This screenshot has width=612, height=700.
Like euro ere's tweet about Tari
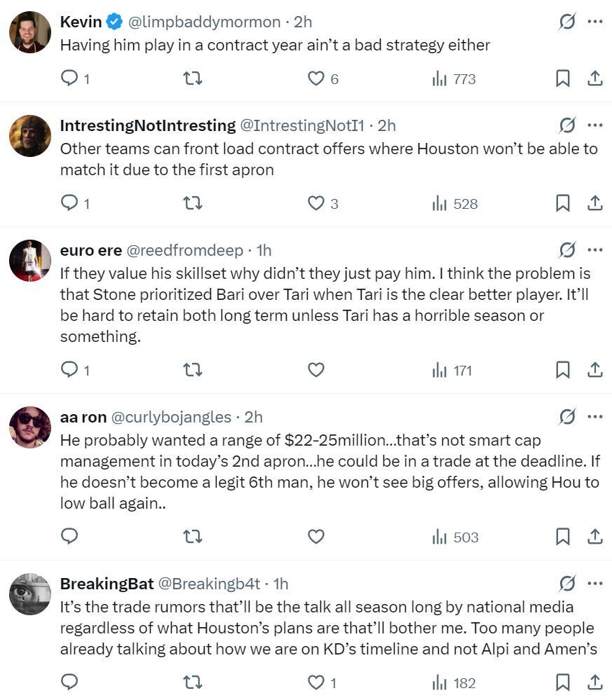click(316, 370)
